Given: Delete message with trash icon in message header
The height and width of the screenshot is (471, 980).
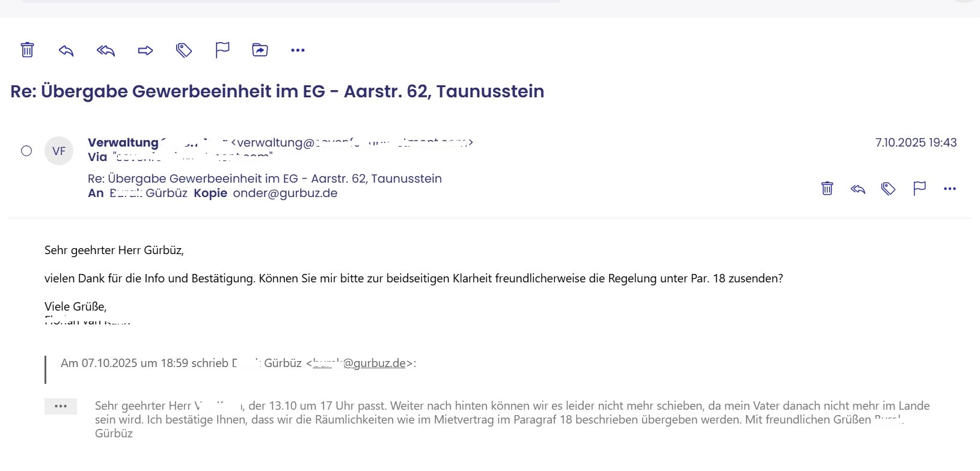Looking at the screenshot, I should click(x=827, y=189).
